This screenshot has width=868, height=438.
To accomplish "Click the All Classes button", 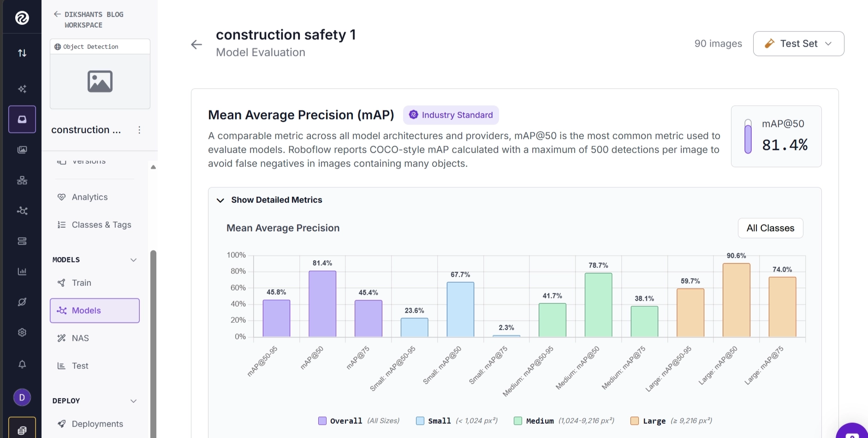I will tap(770, 228).
